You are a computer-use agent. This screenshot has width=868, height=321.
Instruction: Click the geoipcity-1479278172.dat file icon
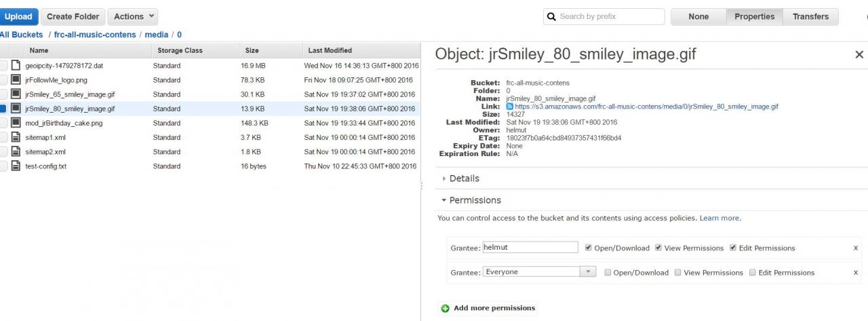point(16,66)
